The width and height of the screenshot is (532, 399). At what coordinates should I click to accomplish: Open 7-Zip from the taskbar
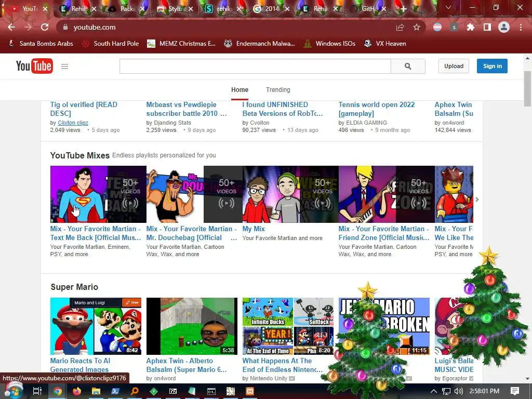[173, 391]
